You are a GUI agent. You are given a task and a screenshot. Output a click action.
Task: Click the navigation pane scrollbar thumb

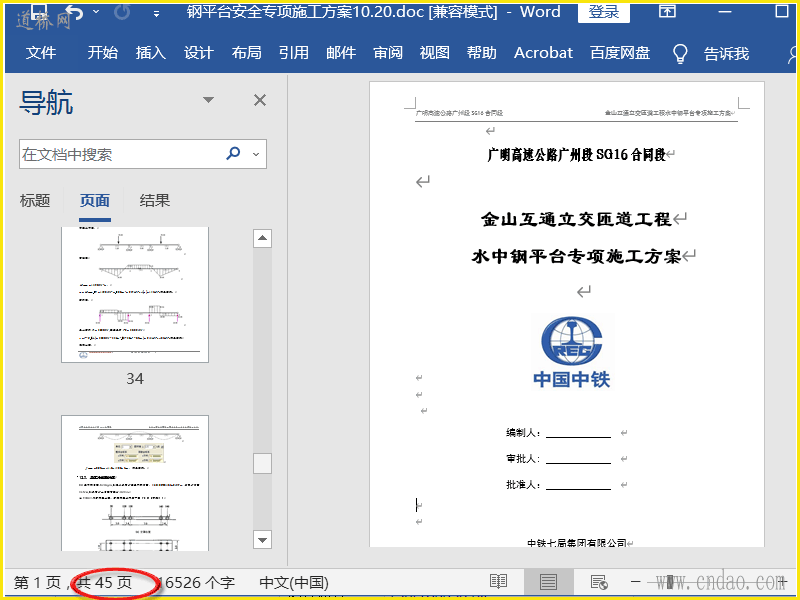point(262,463)
